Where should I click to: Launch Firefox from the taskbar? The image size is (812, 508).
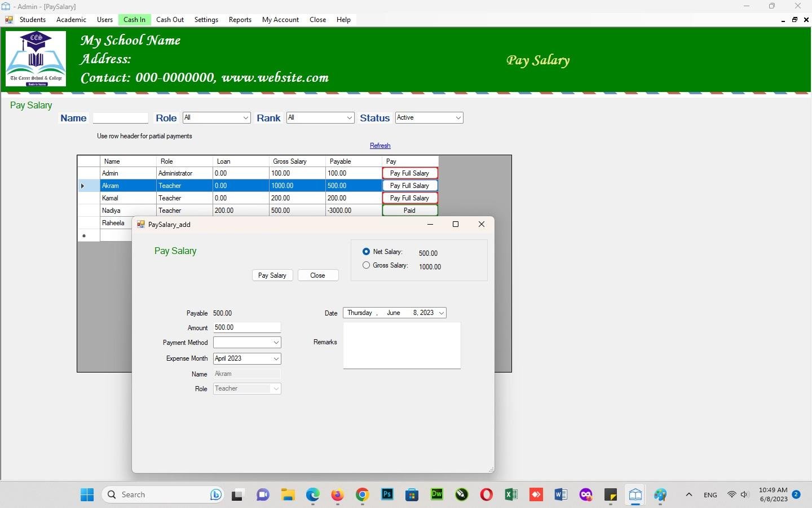[x=337, y=495]
